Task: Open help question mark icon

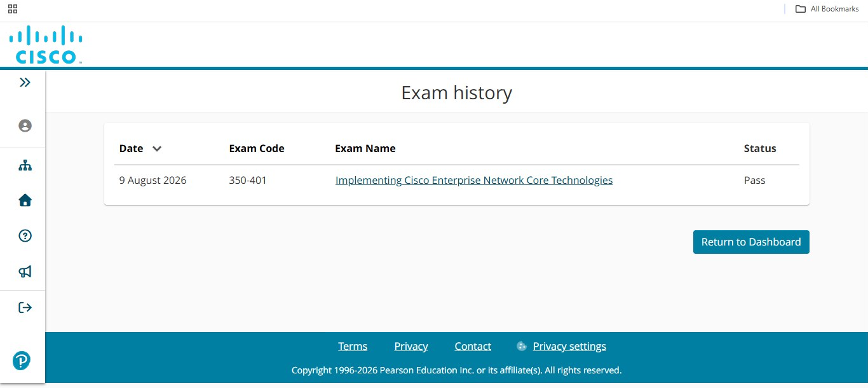Action: point(25,236)
